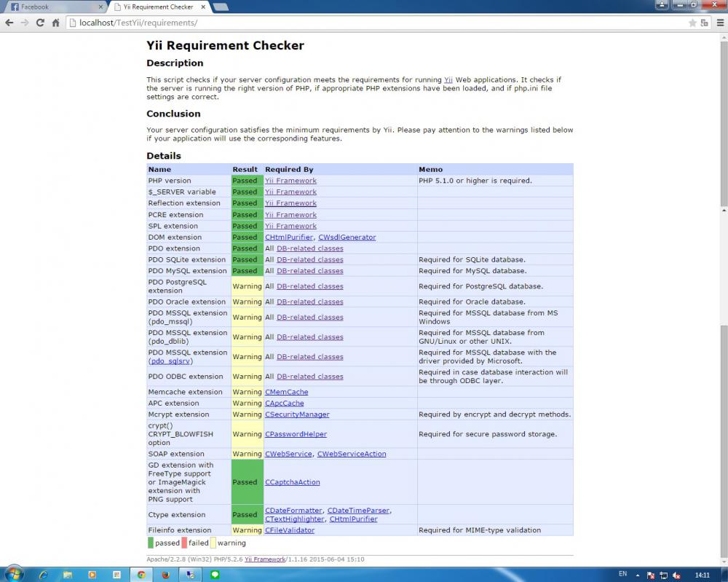Viewport: 728px width, 582px height.
Task: Open the CDateTimeParser link
Action: 358,511
